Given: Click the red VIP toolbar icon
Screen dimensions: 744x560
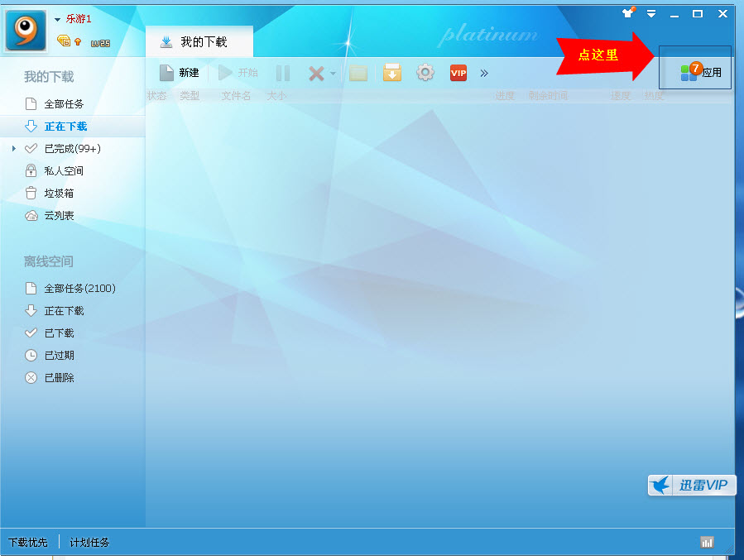Looking at the screenshot, I should (458, 73).
